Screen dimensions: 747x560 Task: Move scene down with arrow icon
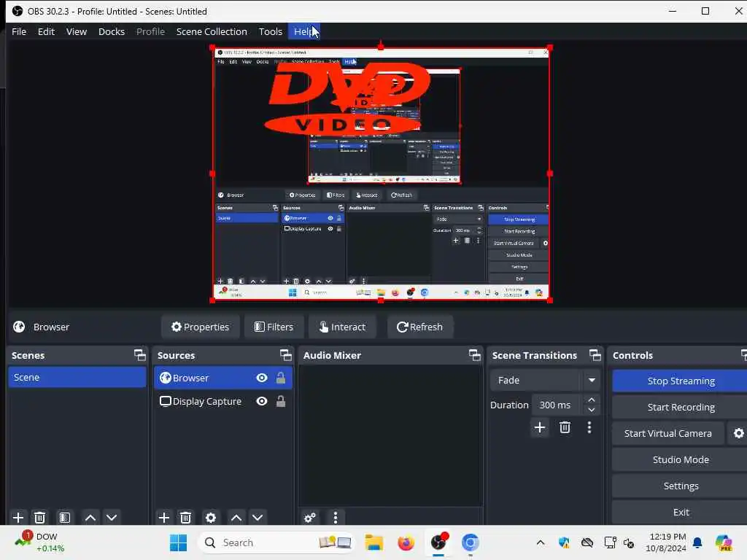(112, 517)
